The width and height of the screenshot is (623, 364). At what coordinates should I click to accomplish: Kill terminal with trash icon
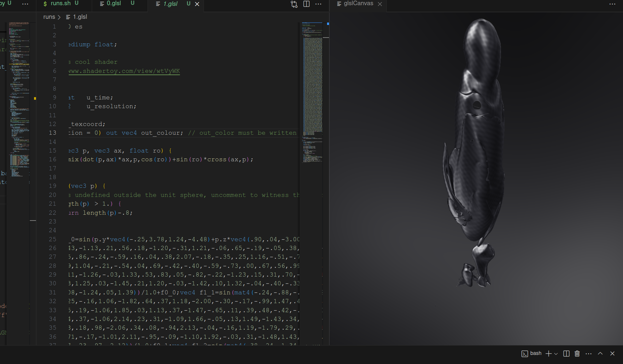point(577,353)
